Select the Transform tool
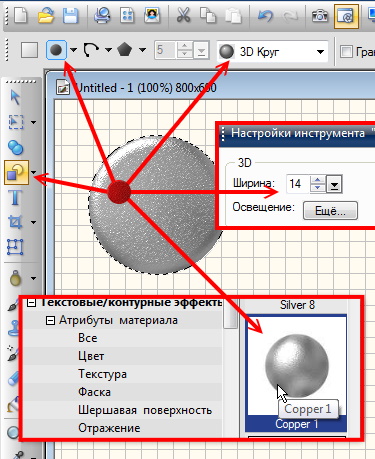The width and height of the screenshot is (375, 459). 15,247
